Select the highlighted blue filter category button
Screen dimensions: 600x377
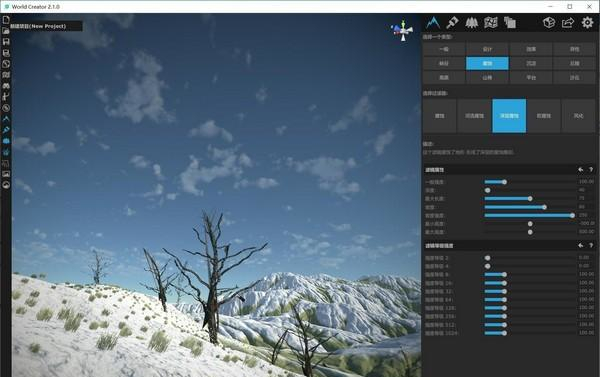coord(487,64)
